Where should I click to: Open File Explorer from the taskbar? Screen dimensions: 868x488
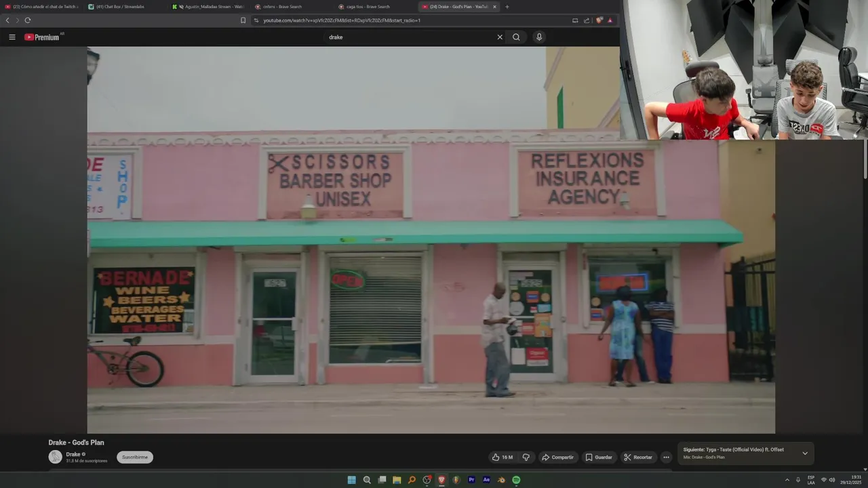397,480
